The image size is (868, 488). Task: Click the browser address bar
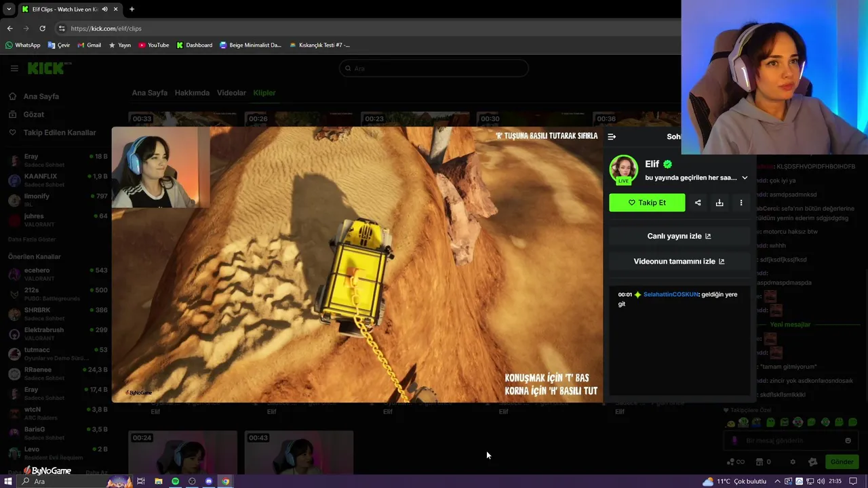[366, 28]
